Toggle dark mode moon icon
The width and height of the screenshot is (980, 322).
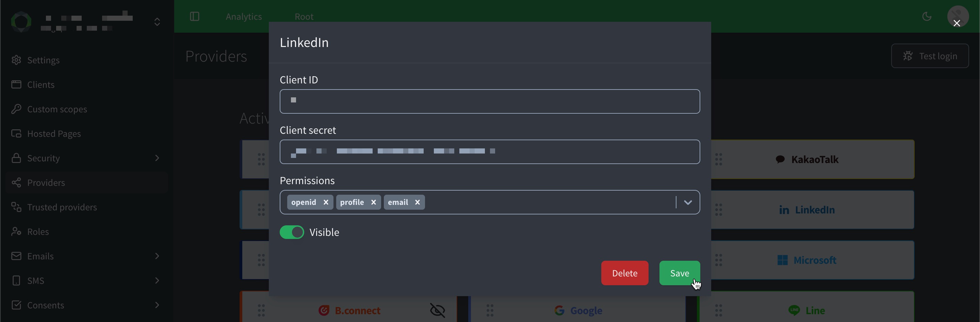click(927, 16)
